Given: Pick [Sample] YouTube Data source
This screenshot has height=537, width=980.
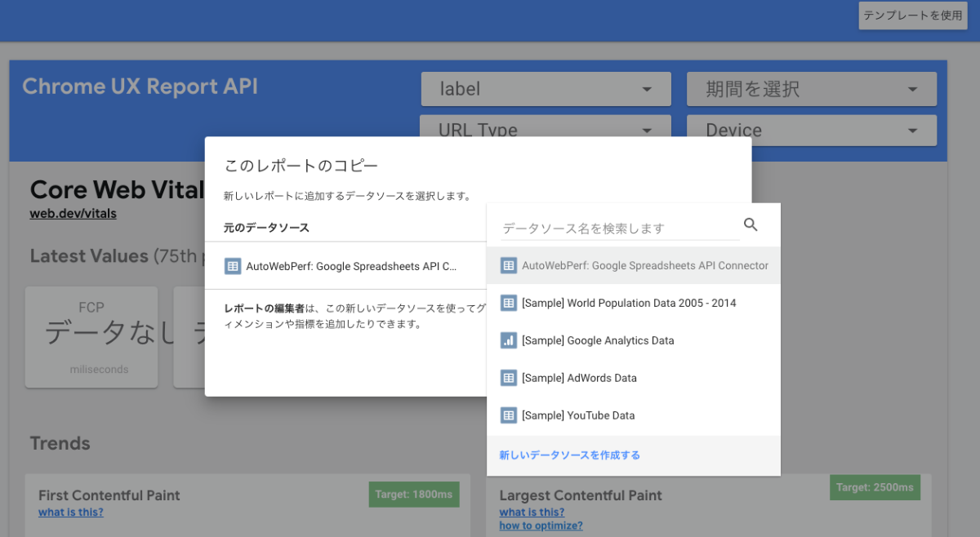Looking at the screenshot, I should click(x=634, y=415).
